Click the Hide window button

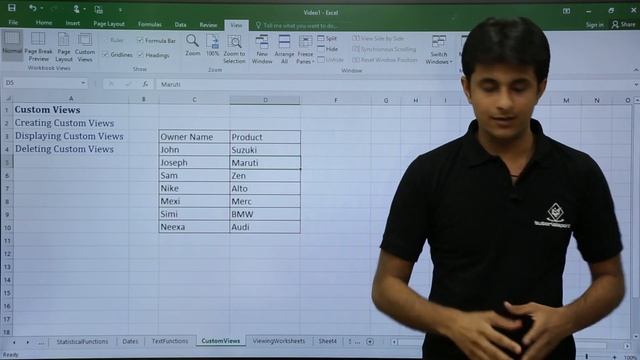click(328, 49)
